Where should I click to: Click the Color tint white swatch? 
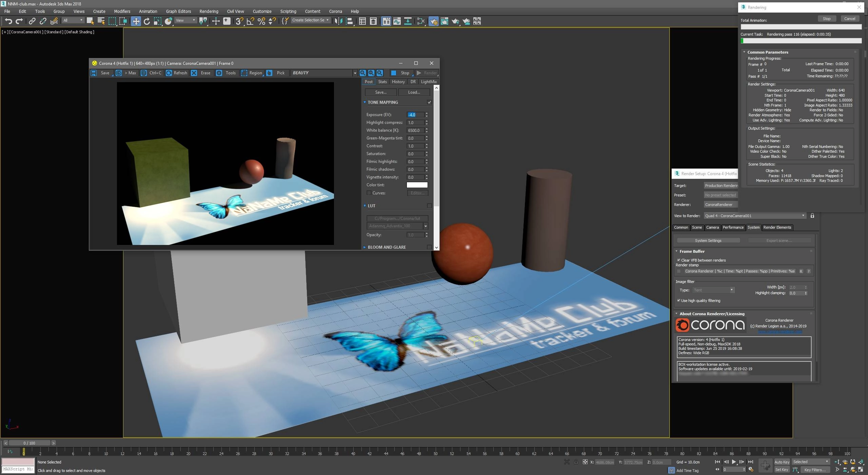click(417, 185)
